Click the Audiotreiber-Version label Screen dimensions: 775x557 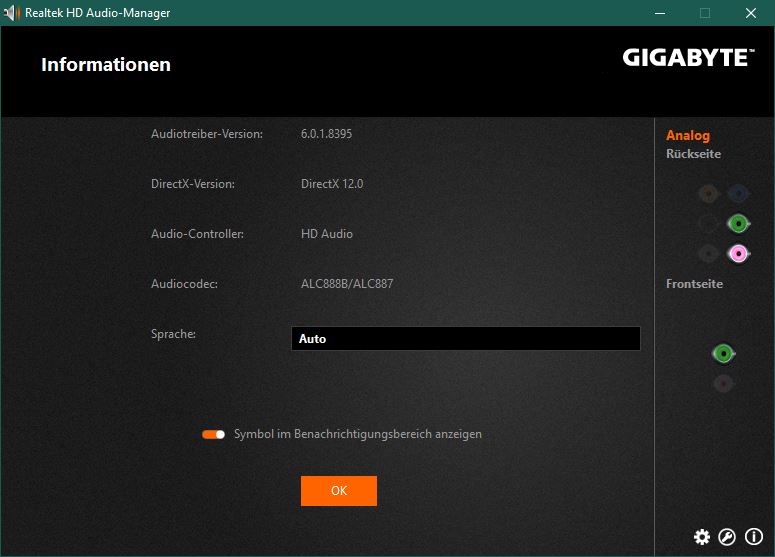[207, 134]
